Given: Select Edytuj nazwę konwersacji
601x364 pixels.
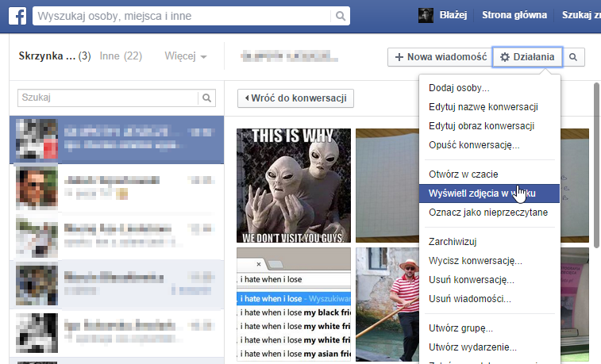Looking at the screenshot, I should (489, 107).
